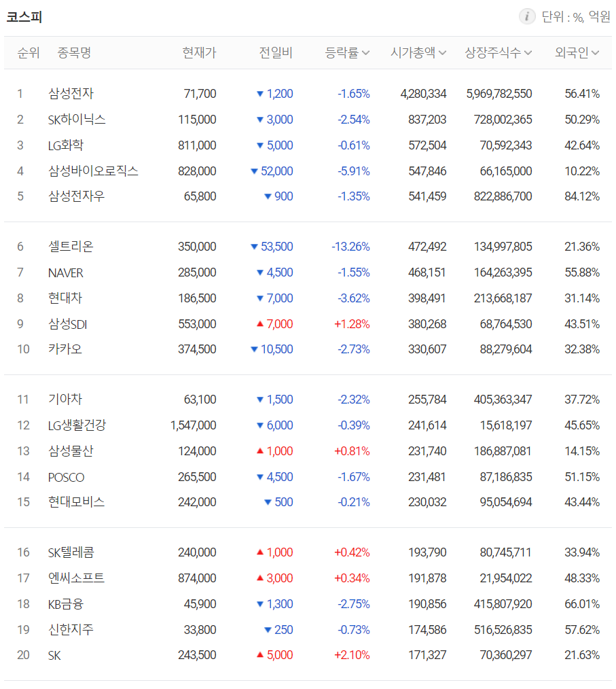616x689 pixels.
Task: Select the 삼성SDI stock name
Action: point(68,324)
